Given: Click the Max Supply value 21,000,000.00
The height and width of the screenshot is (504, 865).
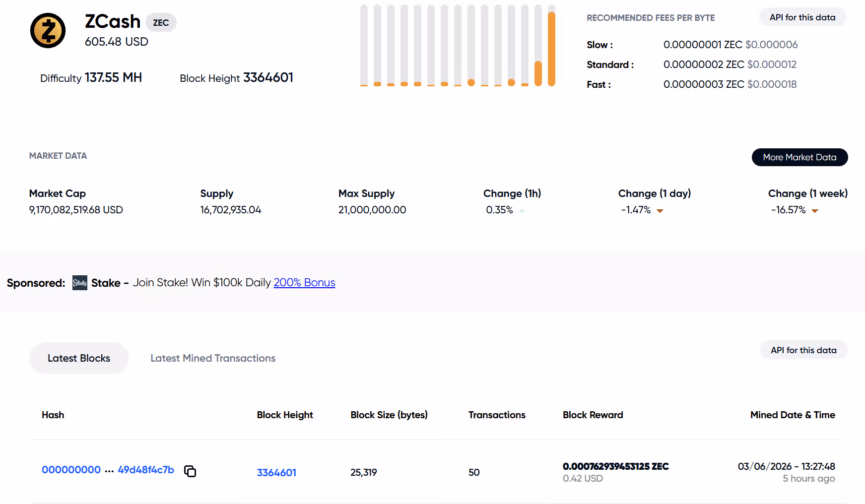Looking at the screenshot, I should tap(372, 210).
